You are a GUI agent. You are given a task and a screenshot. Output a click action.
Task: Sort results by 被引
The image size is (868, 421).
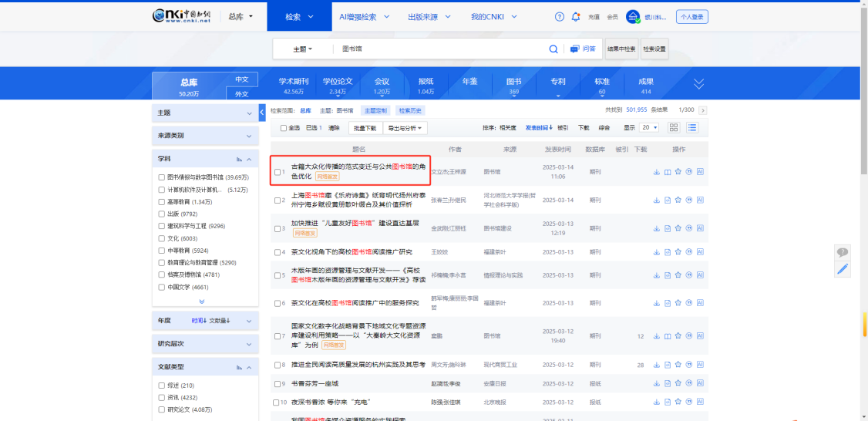coord(563,128)
